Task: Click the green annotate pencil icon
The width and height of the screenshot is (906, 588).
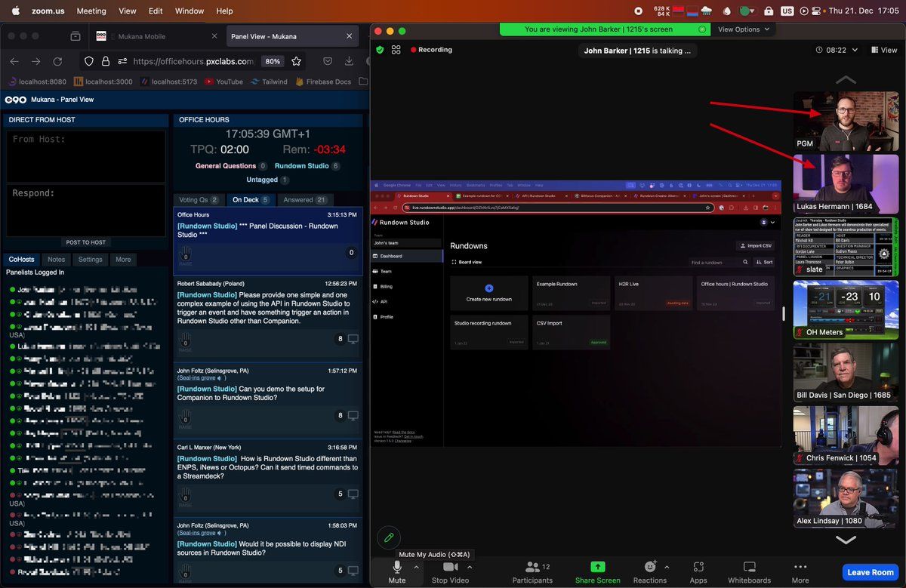Action: pos(389,537)
